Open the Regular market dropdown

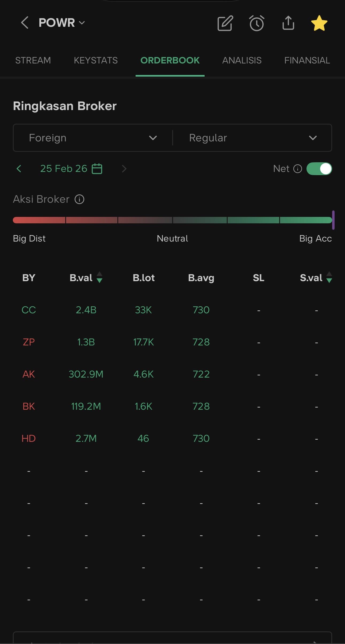[x=252, y=138]
